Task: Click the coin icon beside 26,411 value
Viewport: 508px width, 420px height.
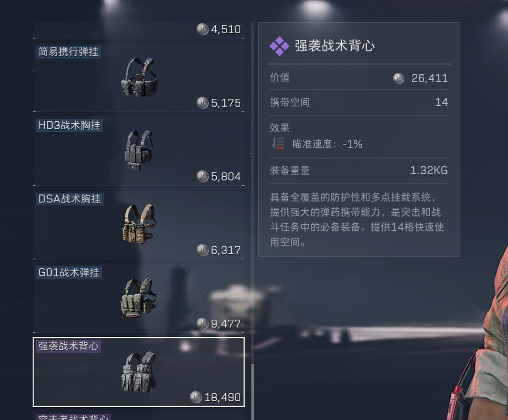Action: tap(399, 78)
